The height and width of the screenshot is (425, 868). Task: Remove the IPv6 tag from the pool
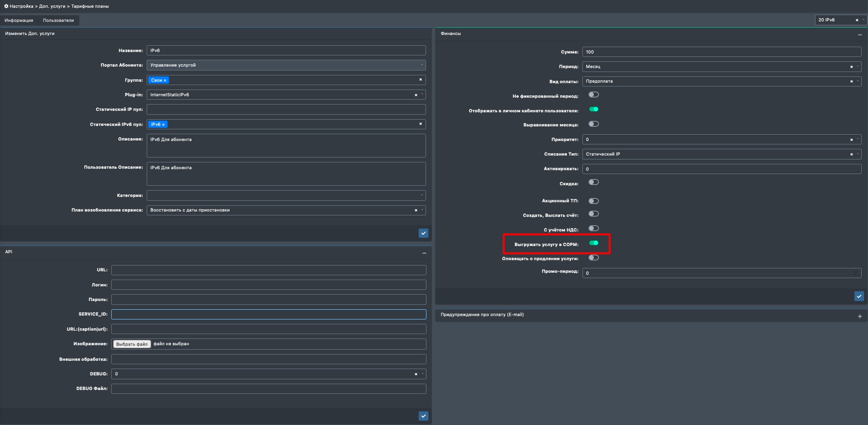pos(163,124)
